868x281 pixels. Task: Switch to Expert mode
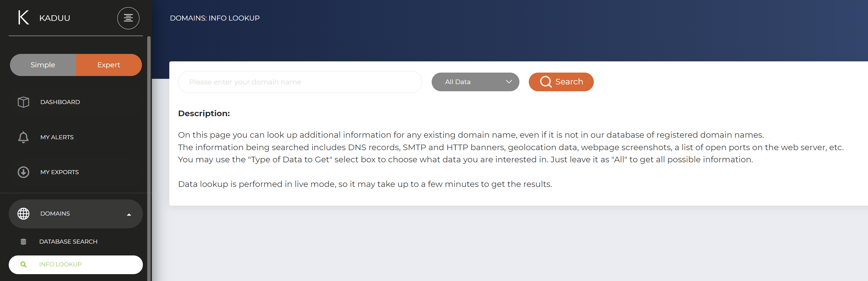point(109,65)
